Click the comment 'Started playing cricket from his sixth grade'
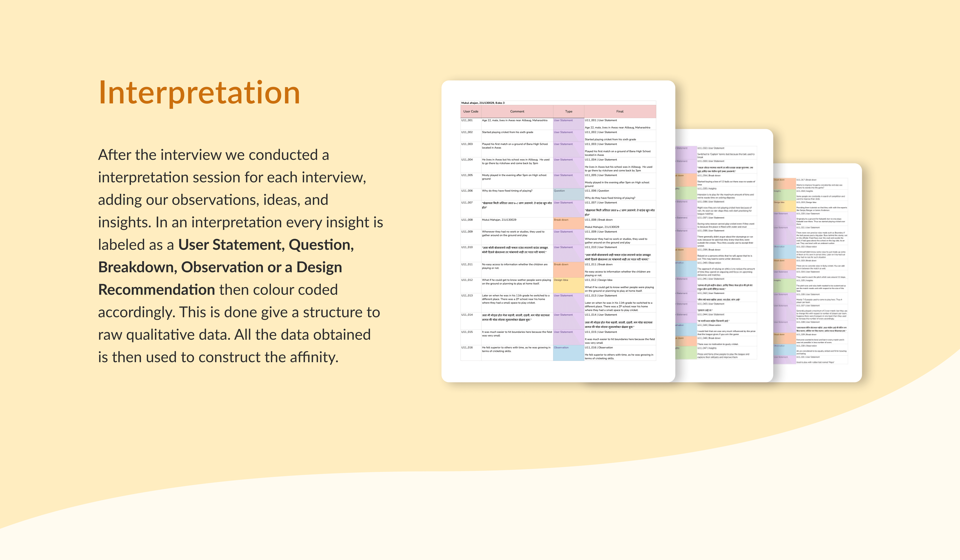960x560 pixels. [507, 132]
